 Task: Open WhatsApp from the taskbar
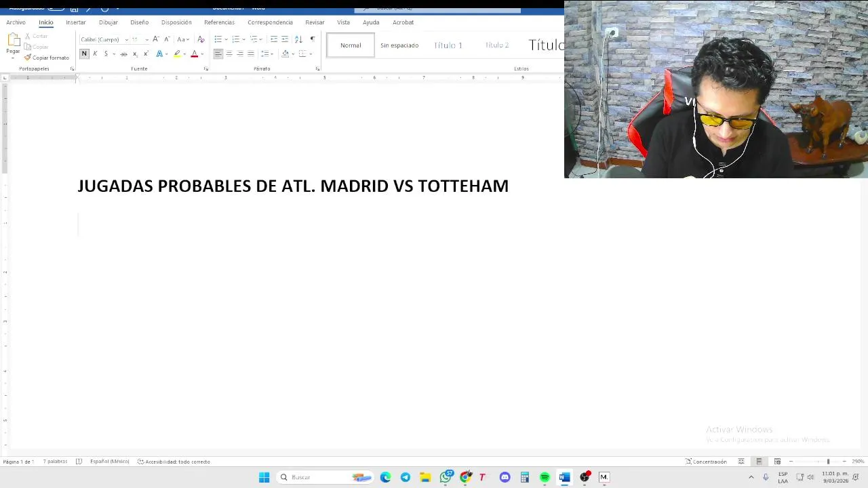[446, 477]
